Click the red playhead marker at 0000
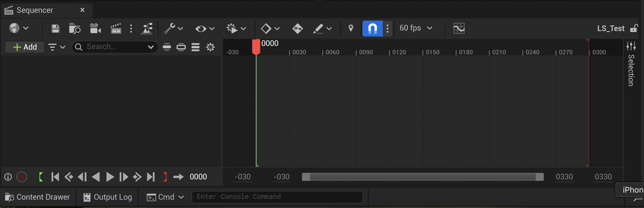This screenshot has height=208, width=644. (256, 47)
